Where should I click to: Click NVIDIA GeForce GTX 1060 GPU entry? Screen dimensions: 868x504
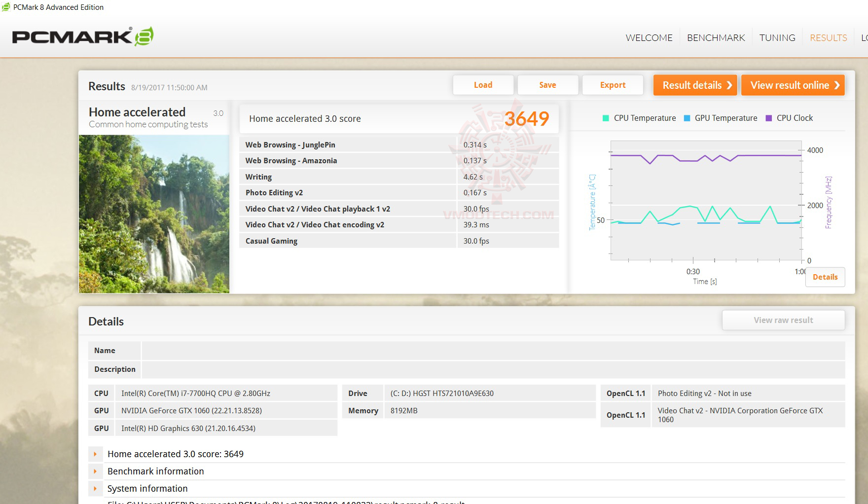click(x=191, y=410)
